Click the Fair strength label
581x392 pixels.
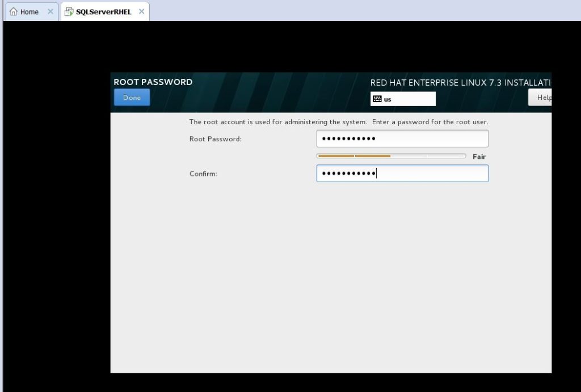point(479,157)
